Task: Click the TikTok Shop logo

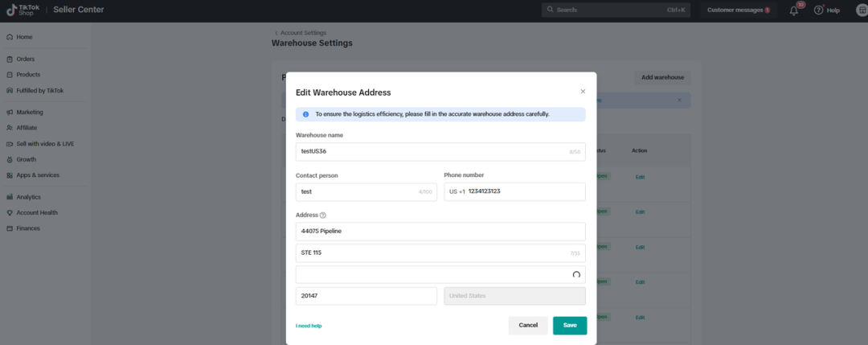Action: 23,10
